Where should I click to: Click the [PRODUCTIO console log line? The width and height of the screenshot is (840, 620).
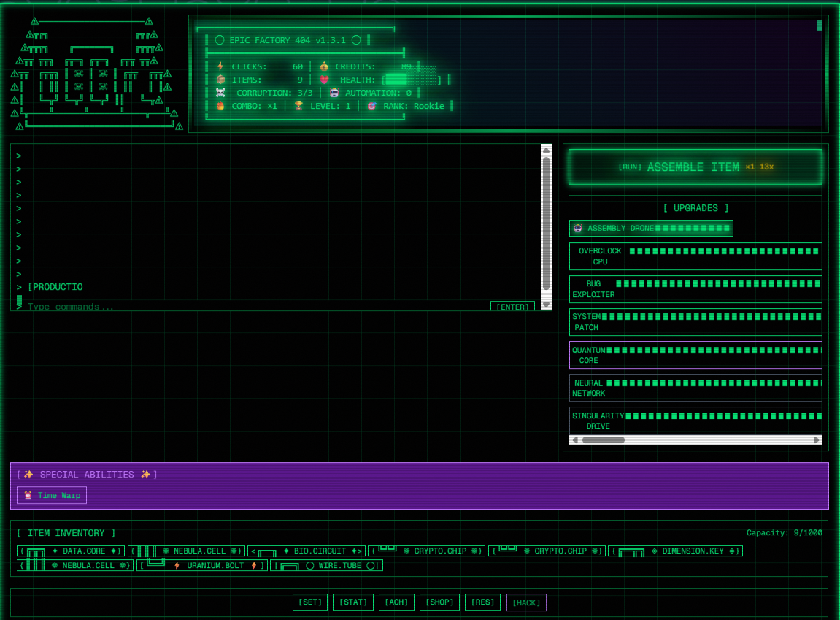click(x=55, y=287)
